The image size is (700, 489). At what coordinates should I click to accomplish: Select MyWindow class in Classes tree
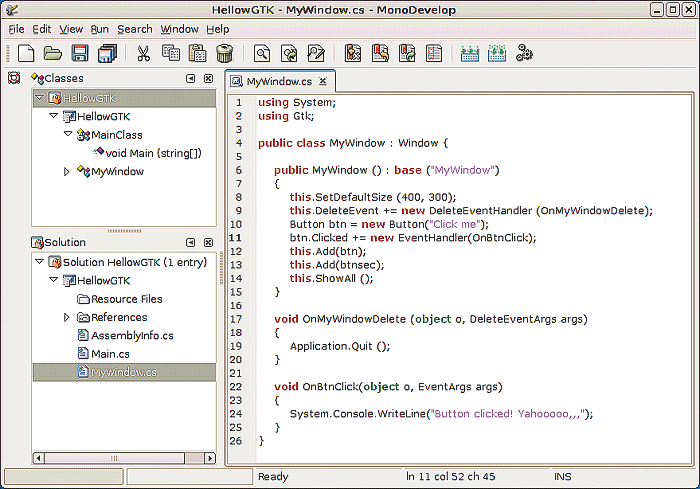pos(117,171)
